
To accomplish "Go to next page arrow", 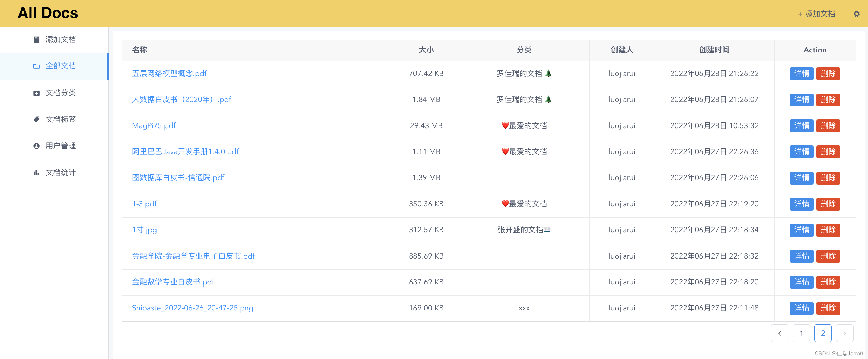I will pos(844,333).
